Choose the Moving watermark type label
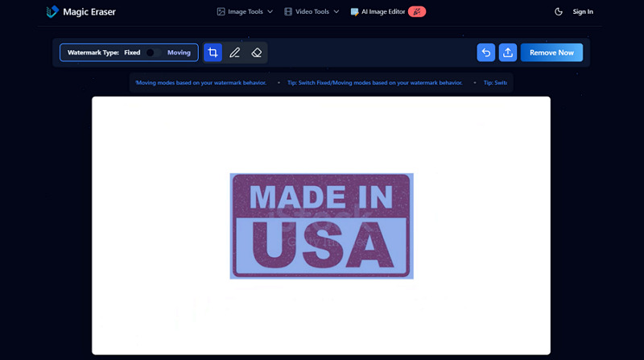 (179, 52)
